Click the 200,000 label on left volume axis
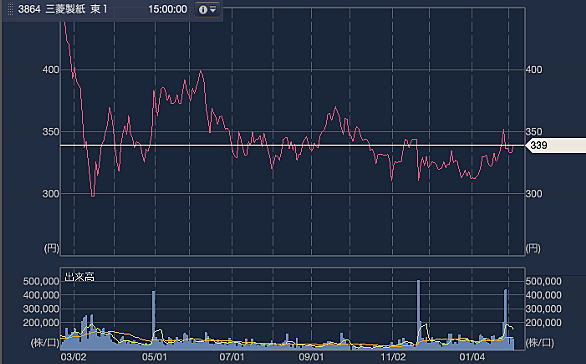This screenshot has width=586, height=364. tap(41, 323)
